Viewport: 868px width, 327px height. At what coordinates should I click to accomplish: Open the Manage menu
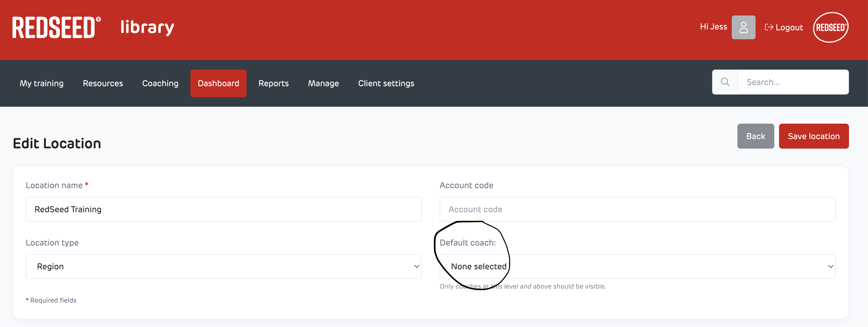coord(323,83)
